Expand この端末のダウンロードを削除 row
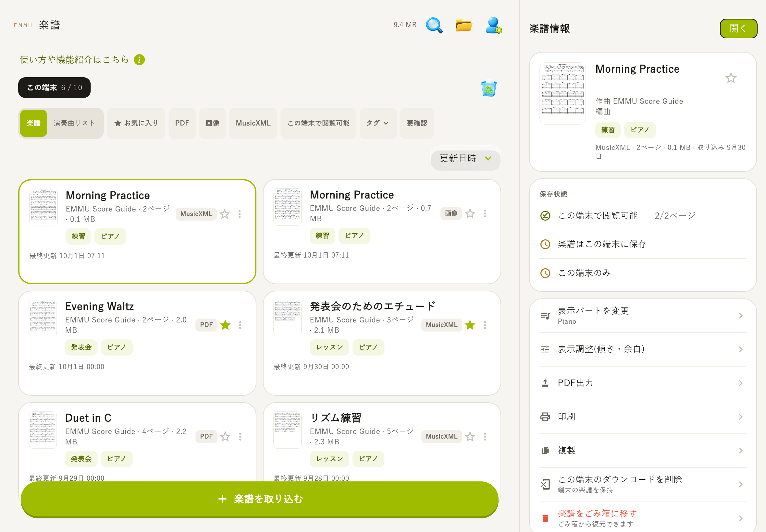Screen dimensions: 766x532 tap(643, 484)
